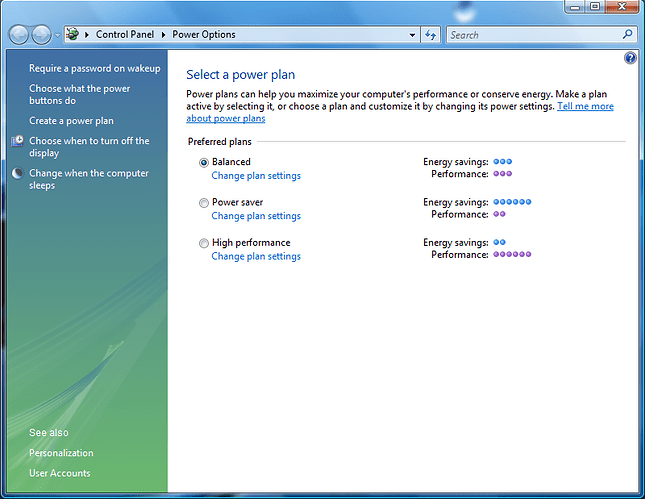Open Change plan settings for Power saver
Screen dimensions: 645x499
coord(256,216)
